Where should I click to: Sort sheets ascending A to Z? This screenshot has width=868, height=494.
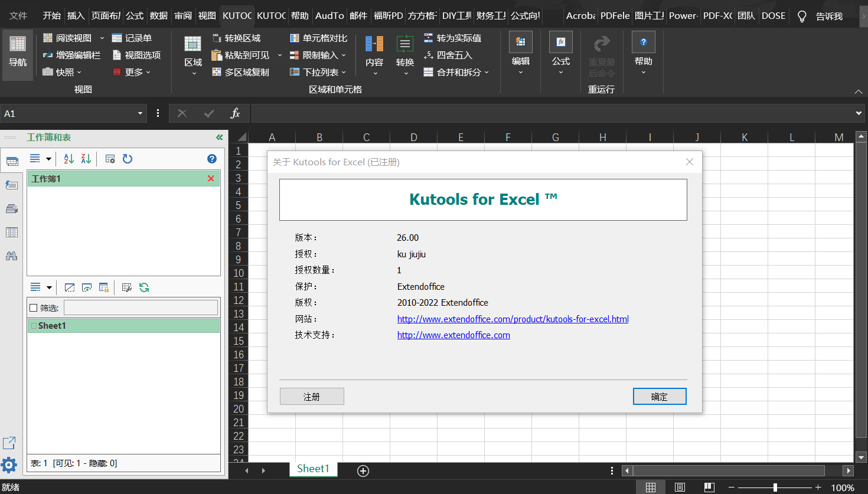[69, 159]
